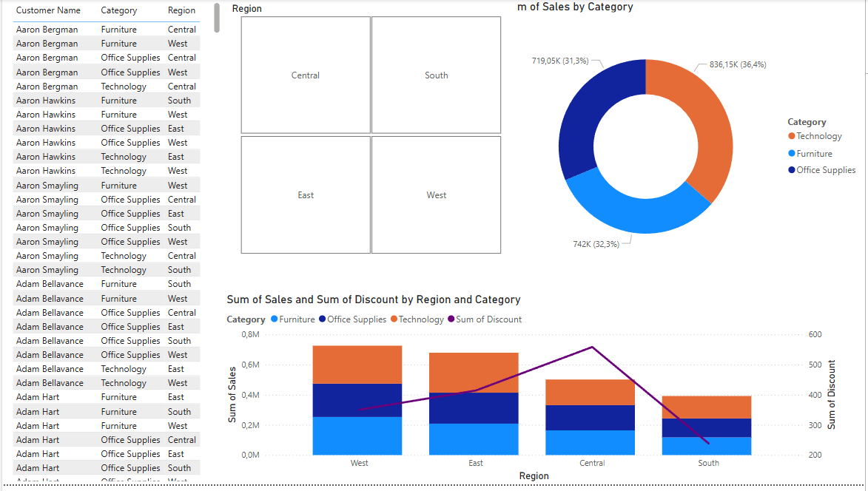Select the Central bar's orange Technology segment

click(x=591, y=390)
